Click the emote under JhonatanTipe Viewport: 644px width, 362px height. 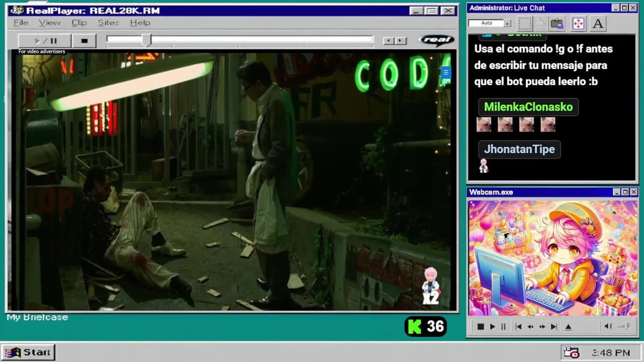click(x=484, y=166)
